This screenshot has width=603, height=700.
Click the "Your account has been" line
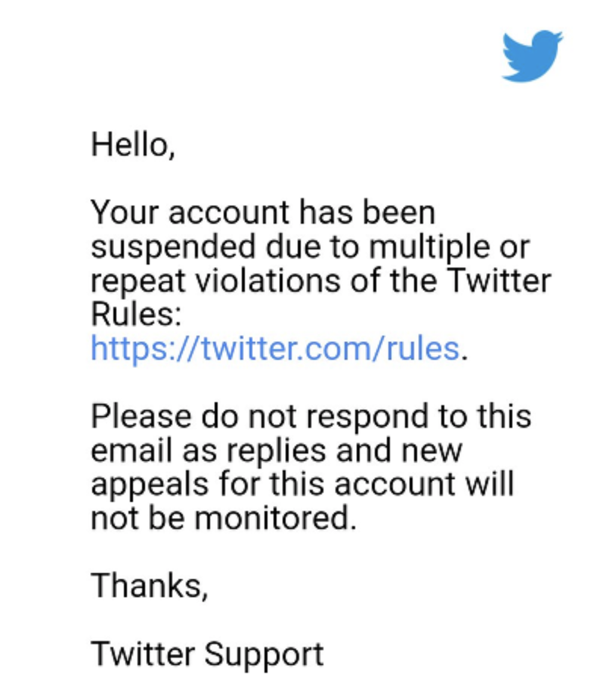point(263,212)
